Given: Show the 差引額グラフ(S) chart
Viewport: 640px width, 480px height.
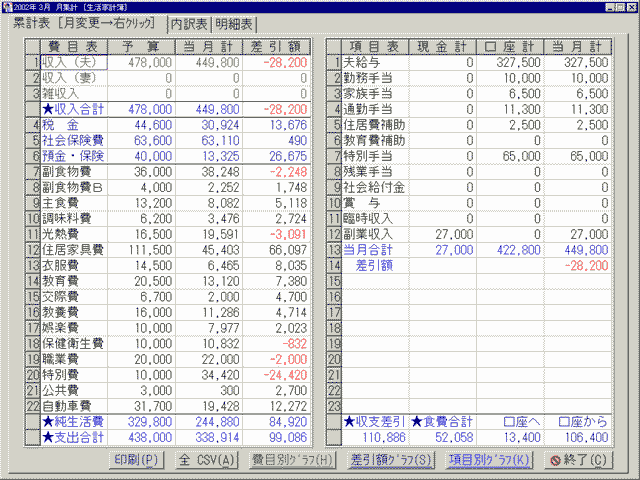Looking at the screenshot, I should 391,460.
